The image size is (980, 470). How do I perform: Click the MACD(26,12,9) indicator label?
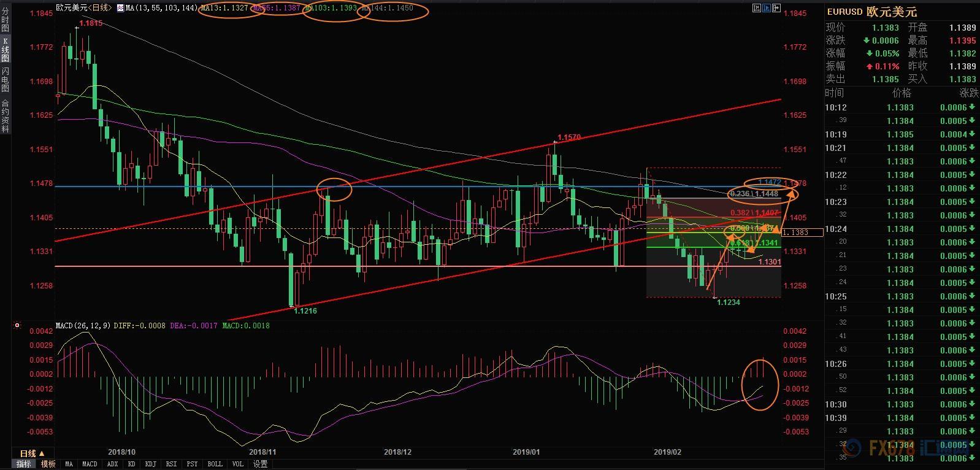(83, 325)
